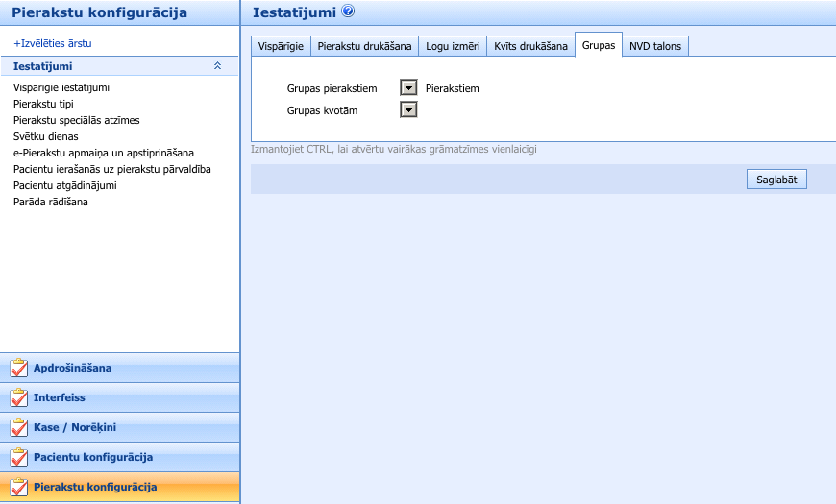Click the Pacientu konfigurācija clipboard icon
836x504 pixels.
coord(18,458)
